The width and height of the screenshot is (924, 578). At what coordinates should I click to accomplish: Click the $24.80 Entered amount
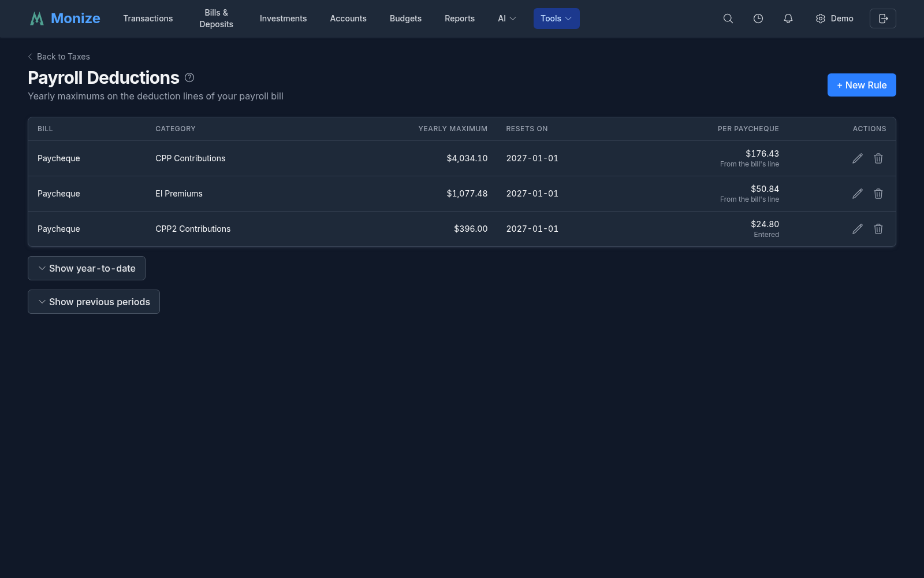click(x=765, y=224)
